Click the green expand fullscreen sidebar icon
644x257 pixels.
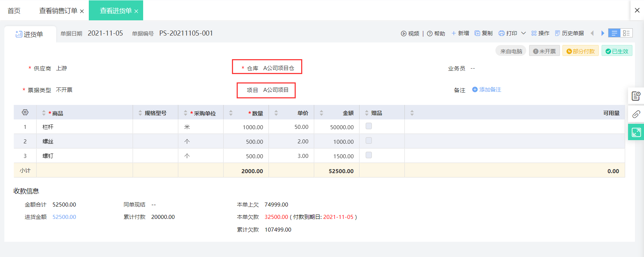tap(636, 132)
